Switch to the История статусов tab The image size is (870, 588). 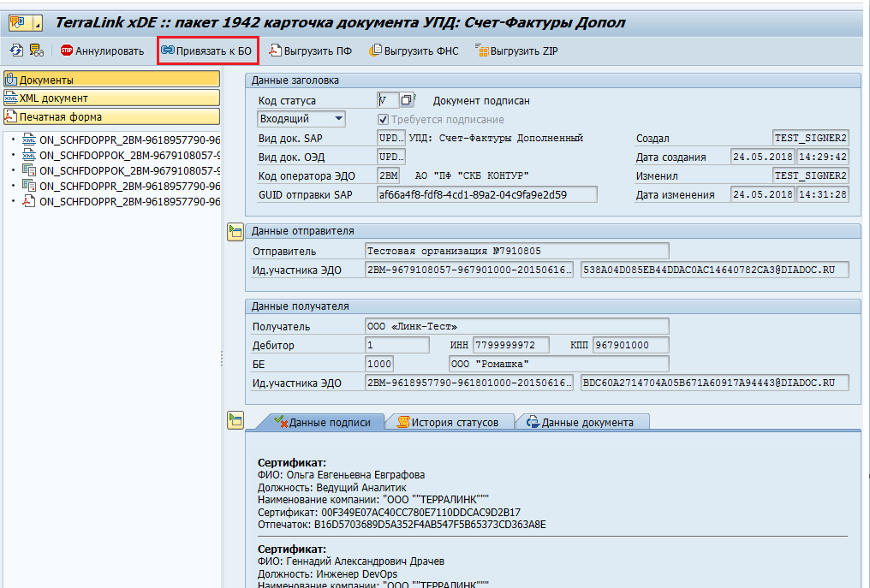[450, 422]
